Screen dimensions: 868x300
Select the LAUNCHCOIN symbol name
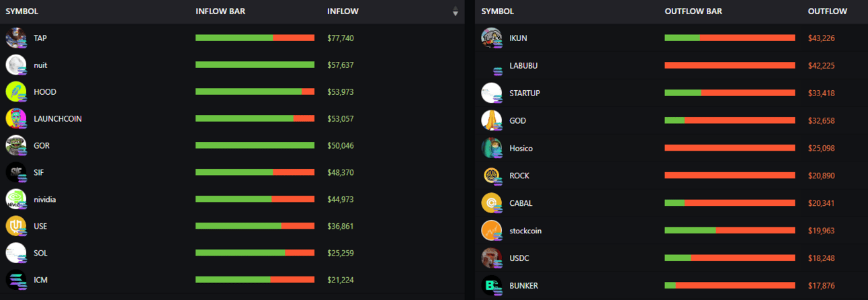click(x=58, y=119)
